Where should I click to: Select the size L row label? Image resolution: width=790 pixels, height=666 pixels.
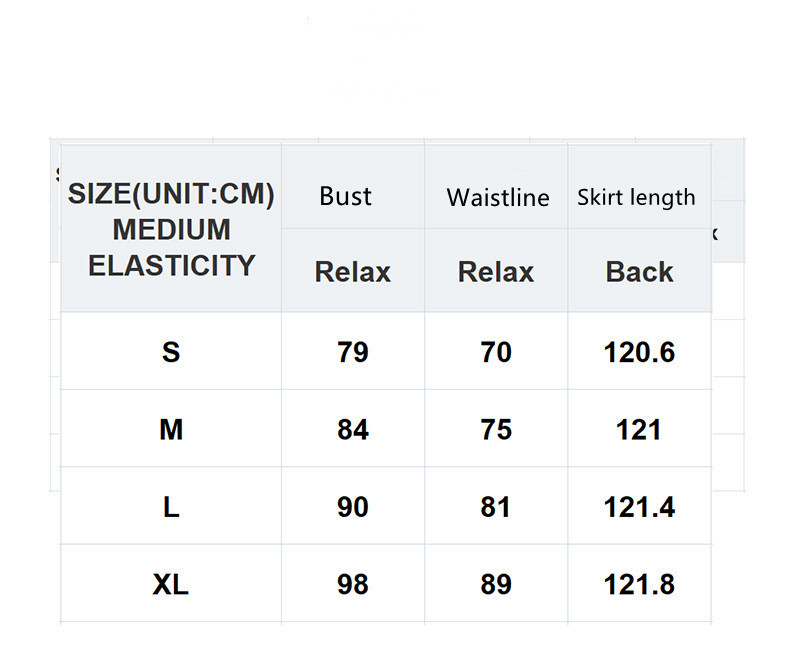171,507
